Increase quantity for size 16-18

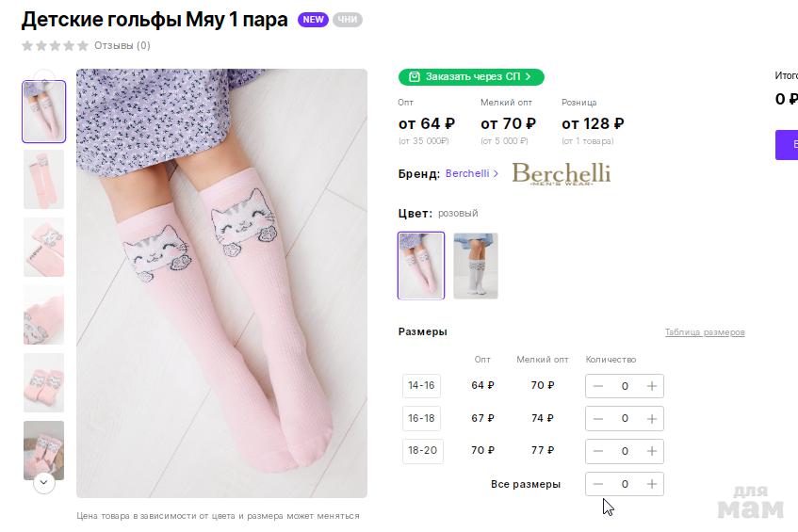click(652, 418)
